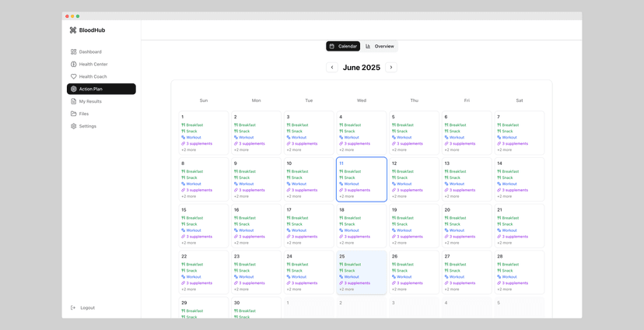644x330 pixels.
Task: Click the Dashboard grid icon
Action: tap(74, 52)
